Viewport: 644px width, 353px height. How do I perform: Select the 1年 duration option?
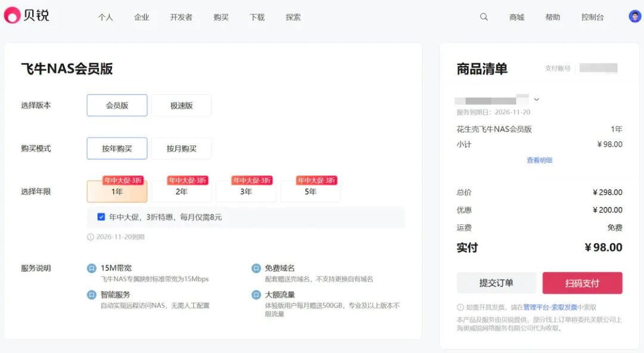point(117,191)
